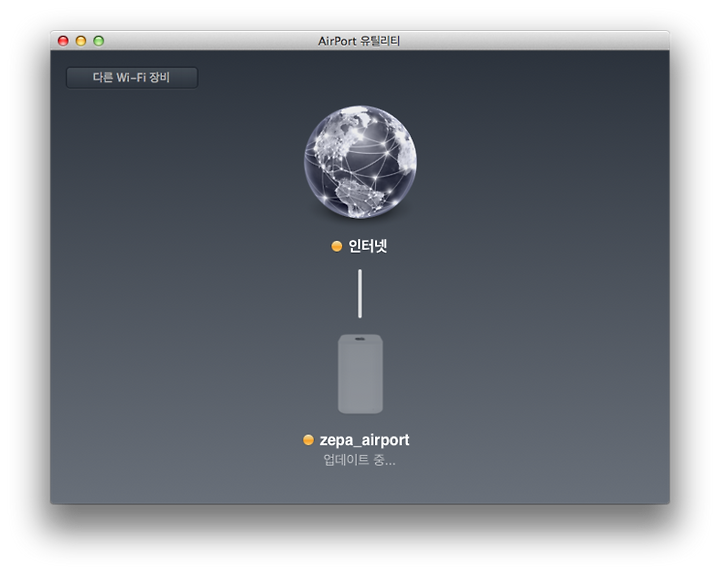Select the Internet globe icon
720x574 pixels.
[360, 162]
